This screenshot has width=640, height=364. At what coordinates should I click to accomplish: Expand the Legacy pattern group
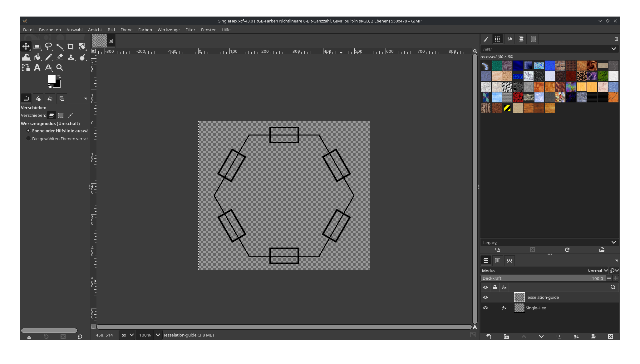[x=614, y=242]
